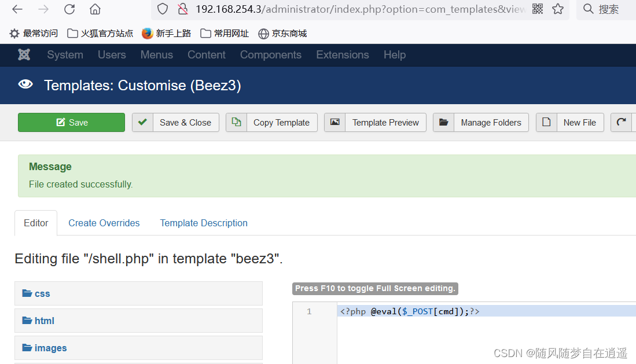Screen dimensions: 636x364
Task: Open the System menu
Action: pos(65,55)
